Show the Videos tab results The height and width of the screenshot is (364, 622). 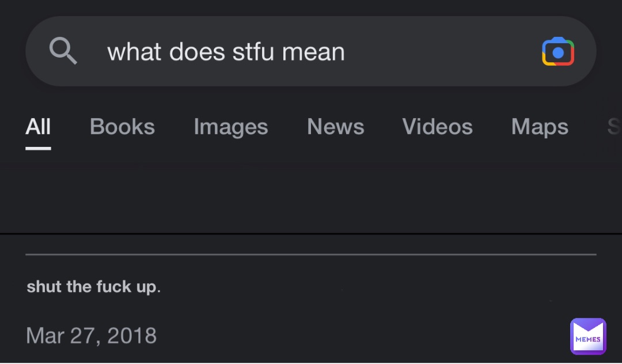438,127
